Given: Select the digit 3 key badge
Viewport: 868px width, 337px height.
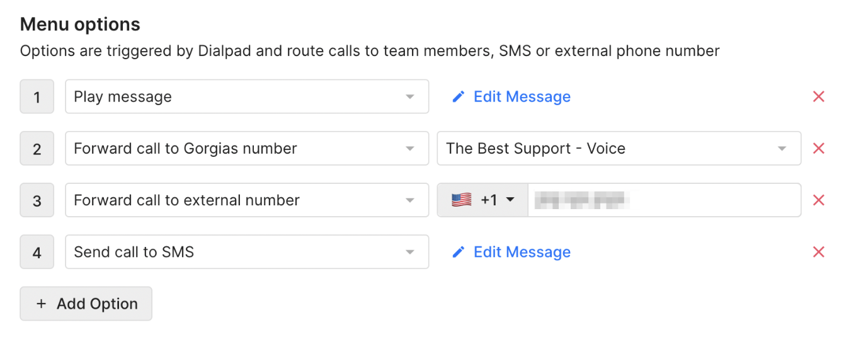Looking at the screenshot, I should click(37, 200).
